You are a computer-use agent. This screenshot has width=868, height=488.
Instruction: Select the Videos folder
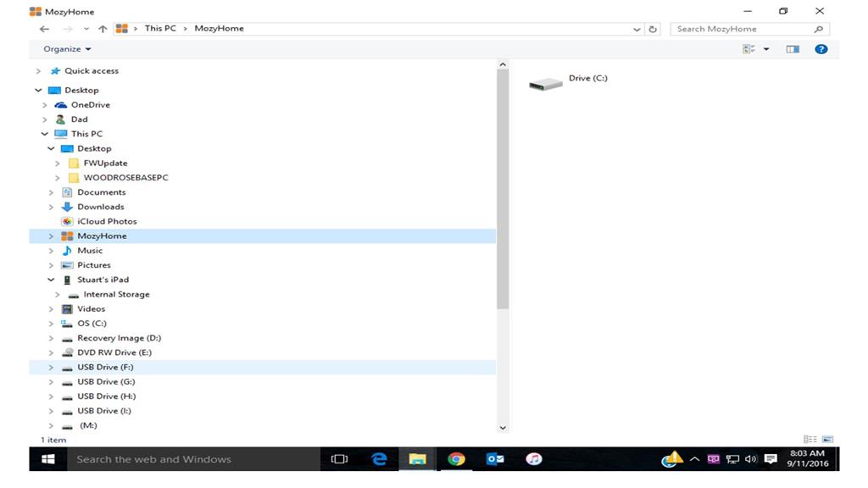point(91,308)
